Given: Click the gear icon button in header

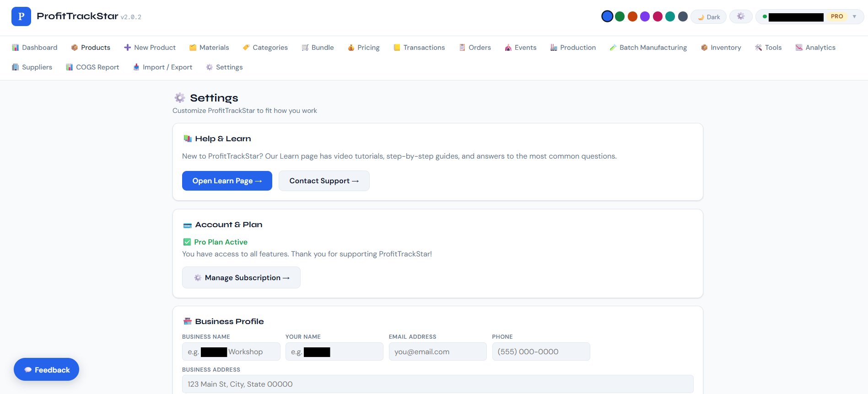Looking at the screenshot, I should [x=741, y=16].
